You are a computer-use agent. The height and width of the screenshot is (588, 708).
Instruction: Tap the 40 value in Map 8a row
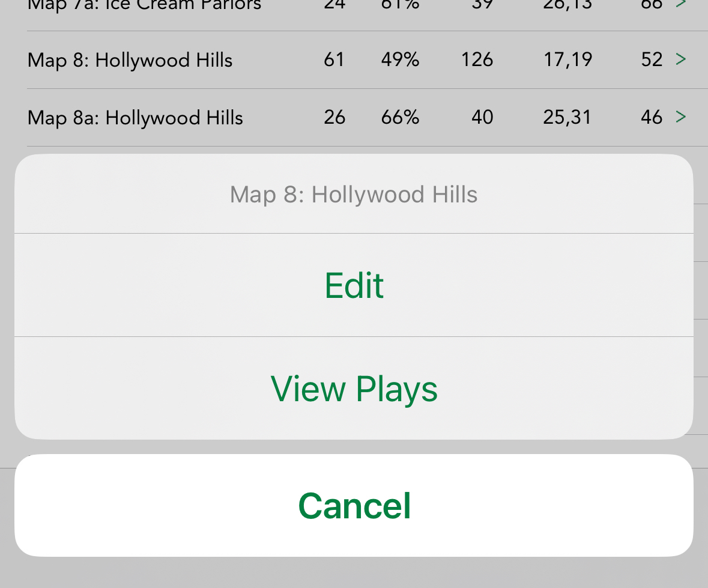pos(482,118)
